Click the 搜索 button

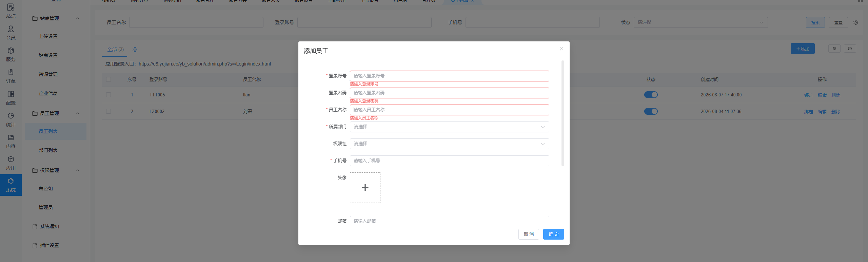pos(815,22)
